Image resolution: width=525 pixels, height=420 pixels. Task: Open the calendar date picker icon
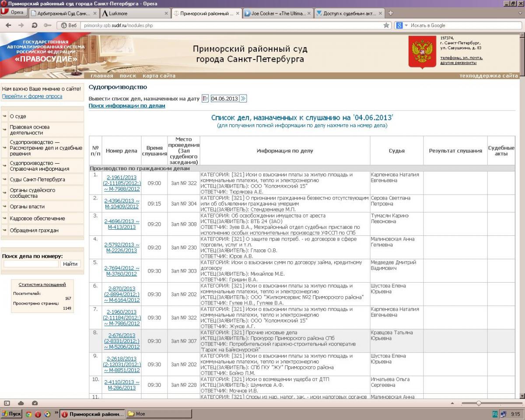[205, 98]
